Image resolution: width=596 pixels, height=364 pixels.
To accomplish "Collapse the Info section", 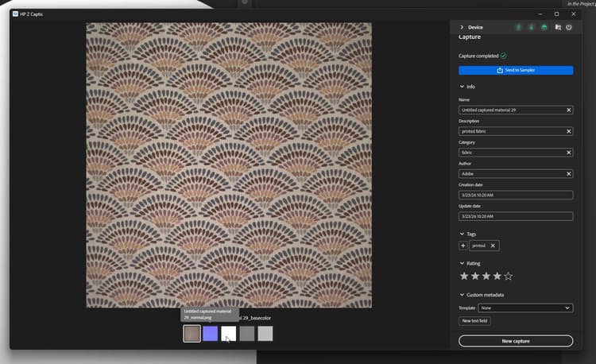I will (462, 86).
